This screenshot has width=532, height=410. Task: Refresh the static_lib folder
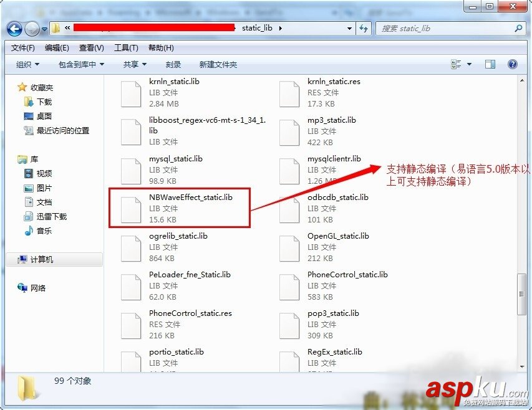364,29
